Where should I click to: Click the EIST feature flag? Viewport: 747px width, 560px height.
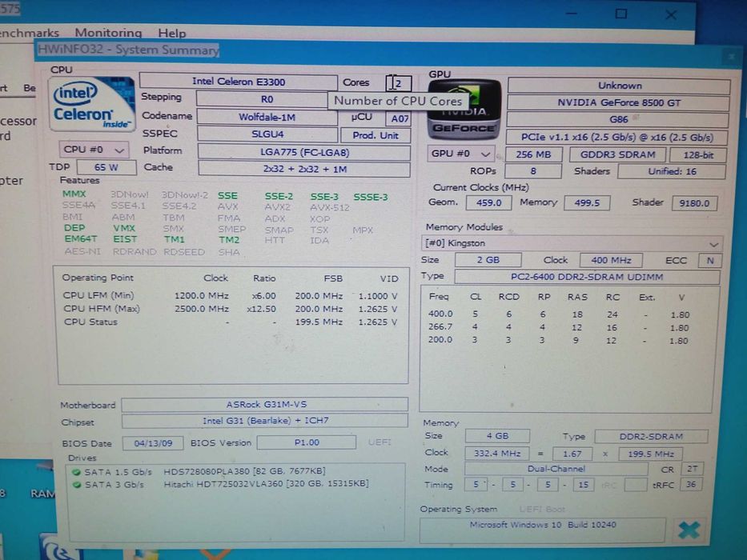pos(125,239)
